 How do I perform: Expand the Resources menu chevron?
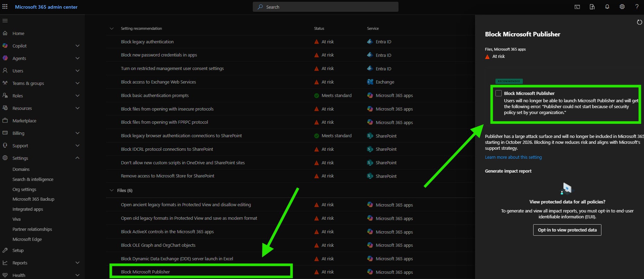point(78,108)
